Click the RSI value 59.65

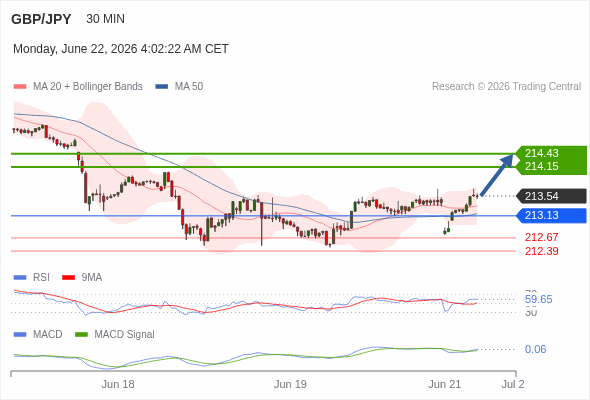(x=538, y=300)
